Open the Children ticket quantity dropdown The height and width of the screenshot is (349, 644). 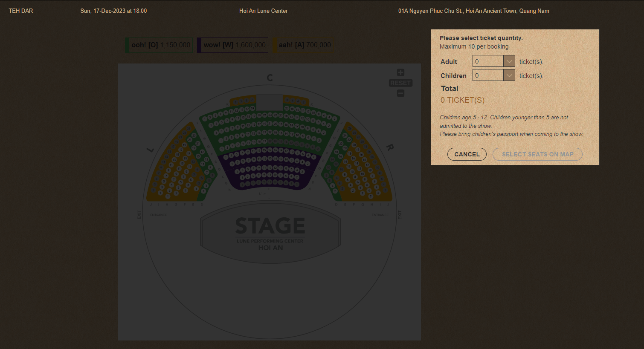point(493,75)
